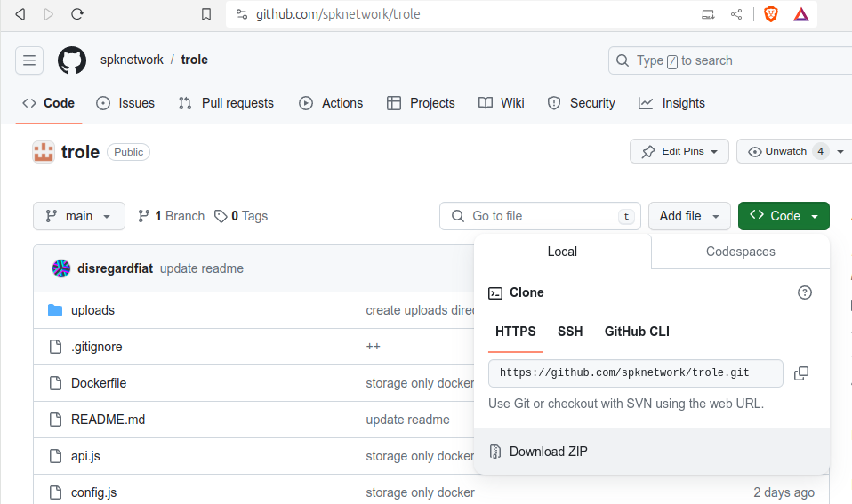852x504 pixels.
Task: Open the config.js file
Action: tap(93, 492)
